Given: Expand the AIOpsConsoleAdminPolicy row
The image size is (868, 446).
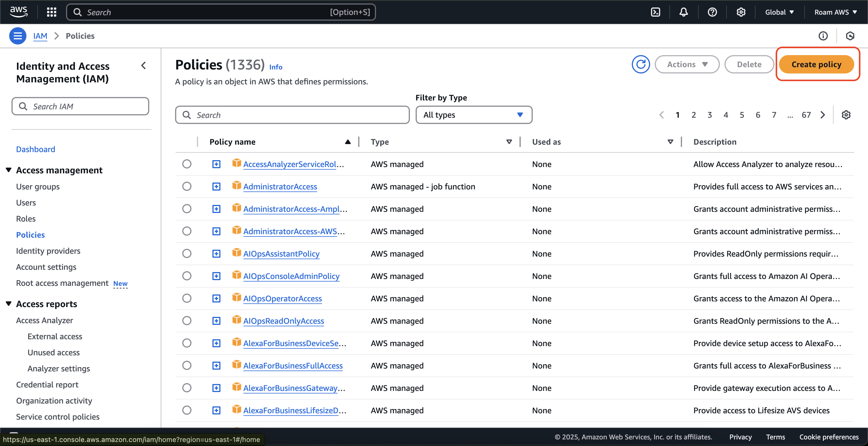Looking at the screenshot, I should click(216, 276).
